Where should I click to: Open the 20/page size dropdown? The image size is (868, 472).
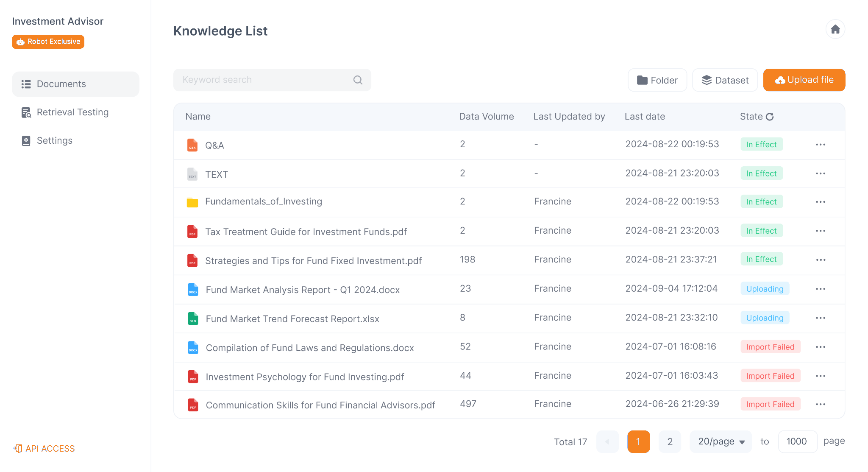[x=721, y=441]
